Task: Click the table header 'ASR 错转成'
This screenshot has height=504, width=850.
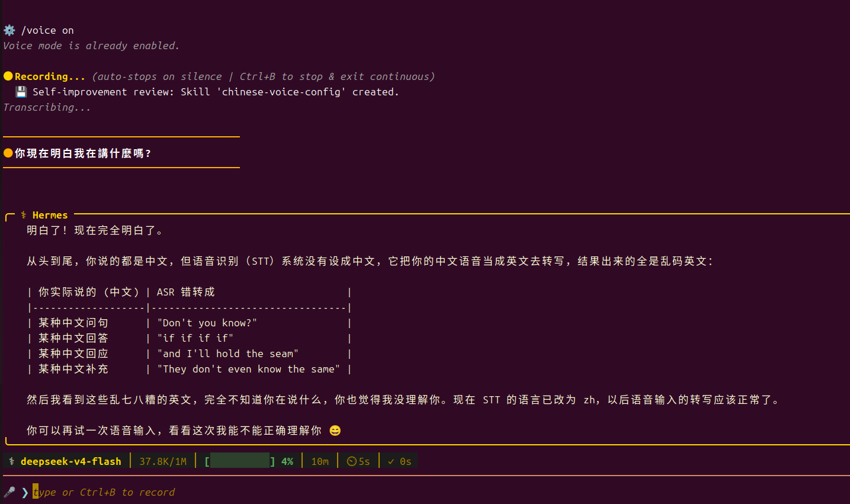Action: tap(186, 292)
